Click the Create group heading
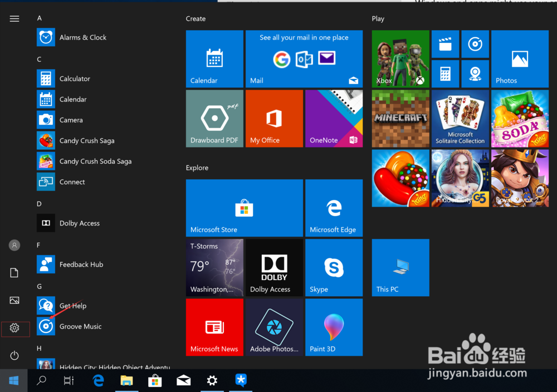Viewport: 557px width, 392px height. (x=196, y=18)
